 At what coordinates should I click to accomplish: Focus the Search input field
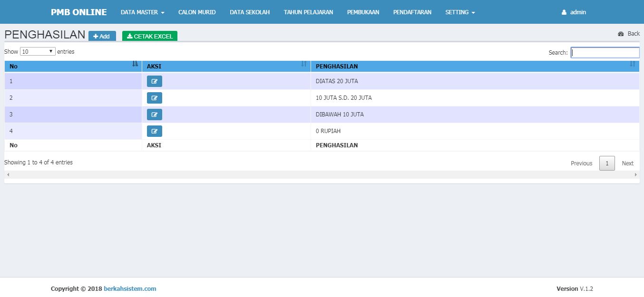(605, 53)
